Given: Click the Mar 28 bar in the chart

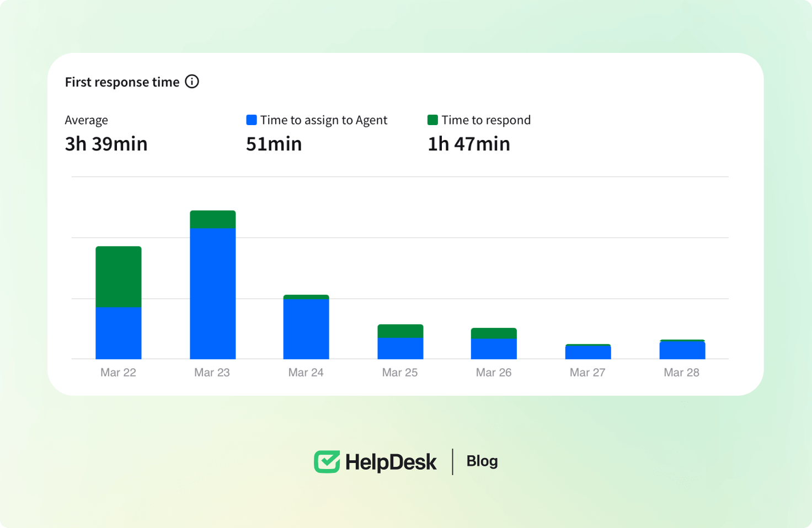Looking at the screenshot, I should (682, 350).
